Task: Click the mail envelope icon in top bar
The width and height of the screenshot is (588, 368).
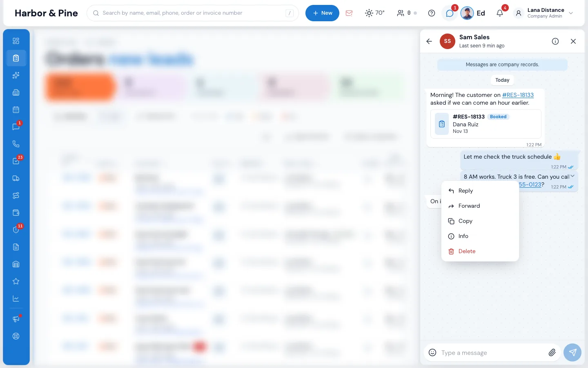Action: pyautogui.click(x=349, y=13)
